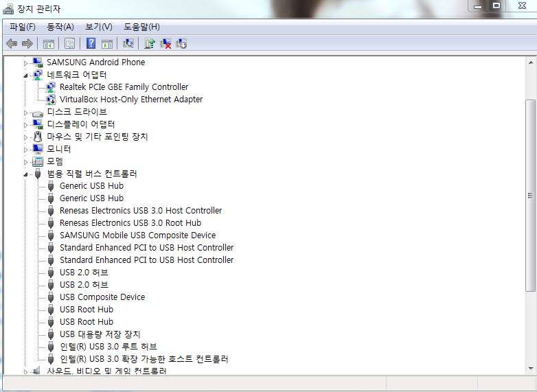This screenshot has width=537, height=392.
Task: Click the Update driver software icon
Action: (150, 43)
